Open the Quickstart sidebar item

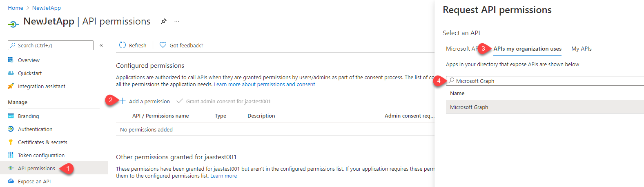coord(30,73)
